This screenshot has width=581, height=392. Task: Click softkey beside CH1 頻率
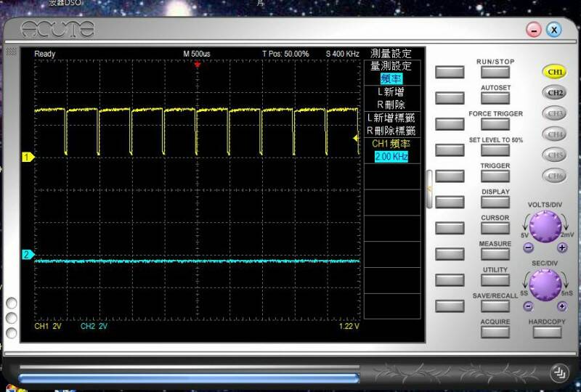[x=450, y=150]
